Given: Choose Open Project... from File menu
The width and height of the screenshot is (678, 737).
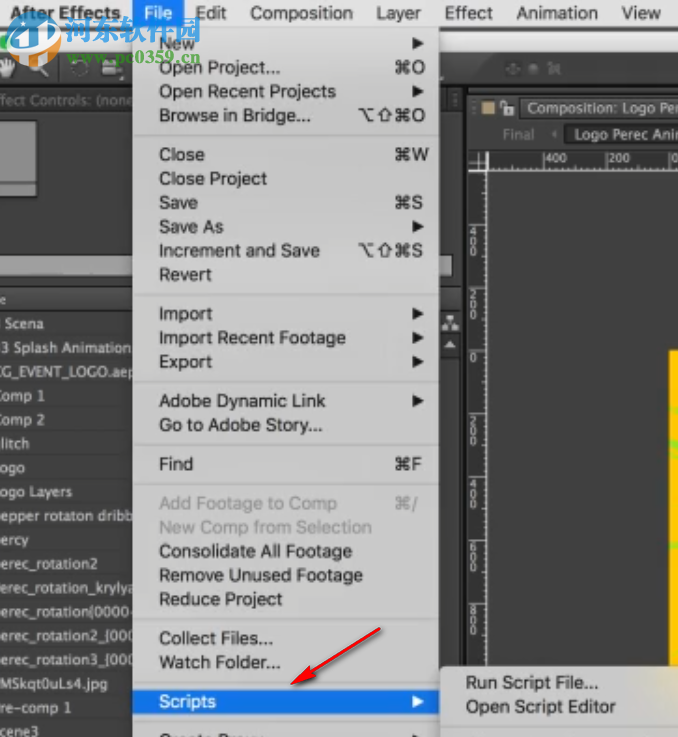Looking at the screenshot, I should (286, 68).
